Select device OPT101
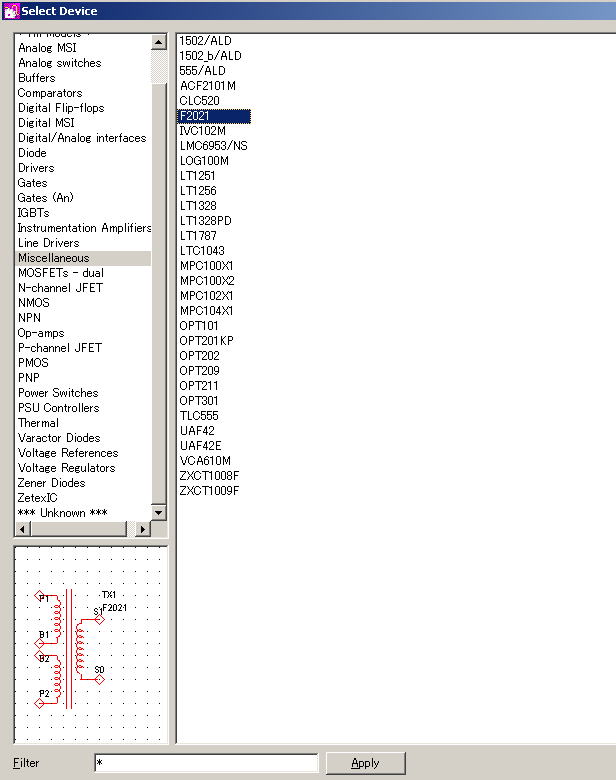The width and height of the screenshot is (616, 780). [x=199, y=325]
